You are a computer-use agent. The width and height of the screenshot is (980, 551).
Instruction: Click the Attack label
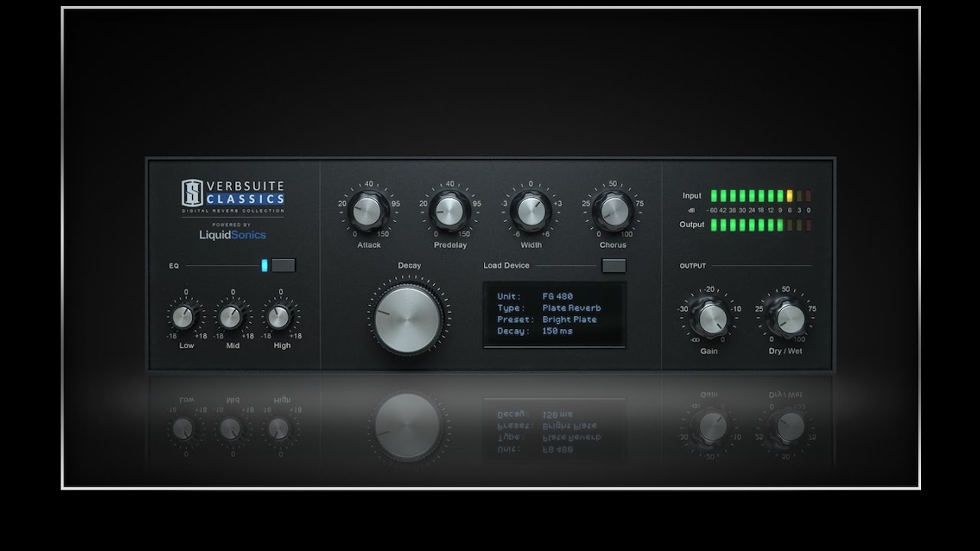click(x=369, y=246)
